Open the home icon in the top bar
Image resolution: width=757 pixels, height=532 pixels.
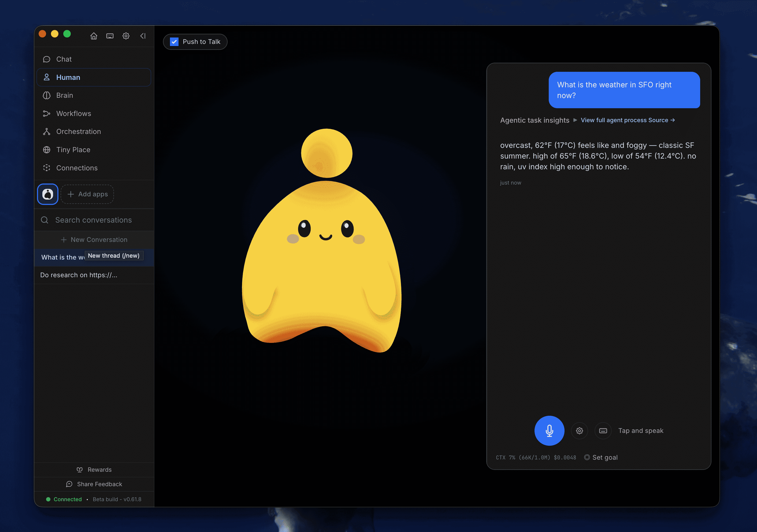click(x=94, y=36)
